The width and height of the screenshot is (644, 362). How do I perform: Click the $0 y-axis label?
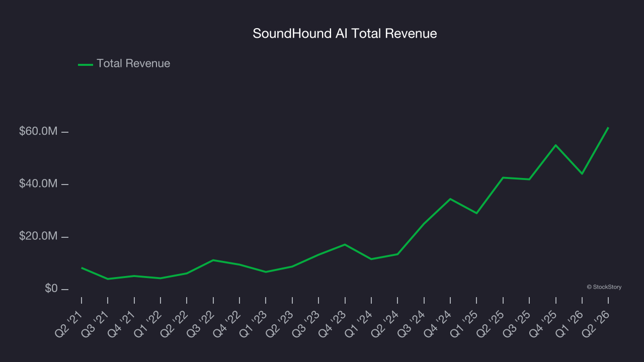click(51, 289)
